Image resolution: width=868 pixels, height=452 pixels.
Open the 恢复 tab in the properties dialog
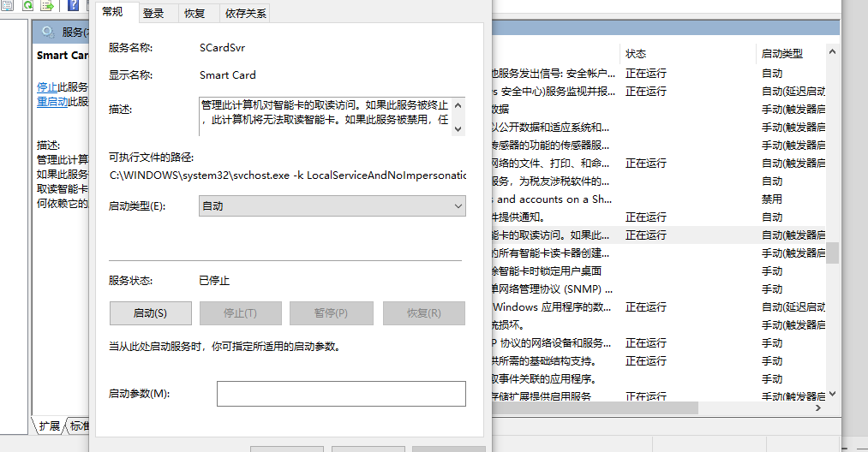[x=195, y=14]
